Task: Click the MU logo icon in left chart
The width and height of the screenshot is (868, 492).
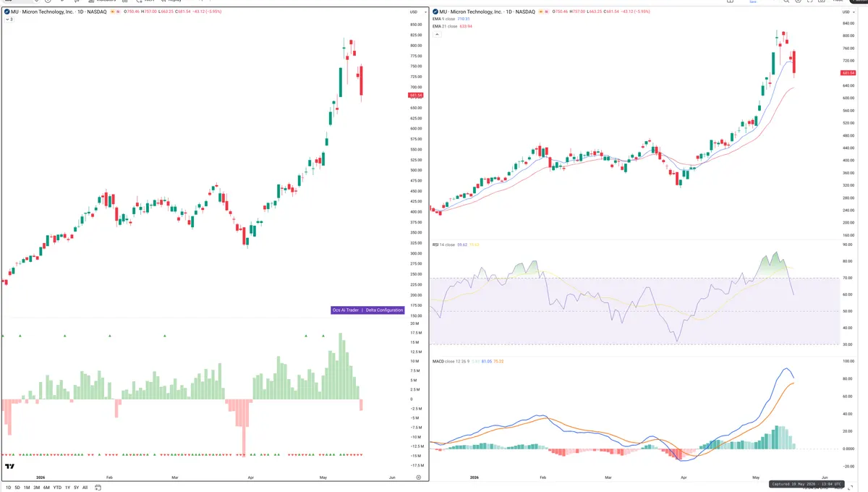Action: (7, 12)
